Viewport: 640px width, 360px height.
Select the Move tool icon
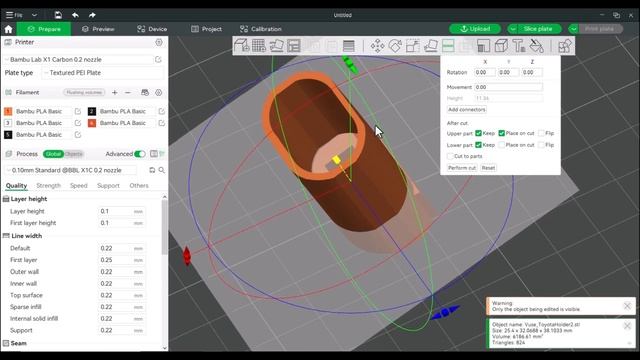click(x=378, y=46)
